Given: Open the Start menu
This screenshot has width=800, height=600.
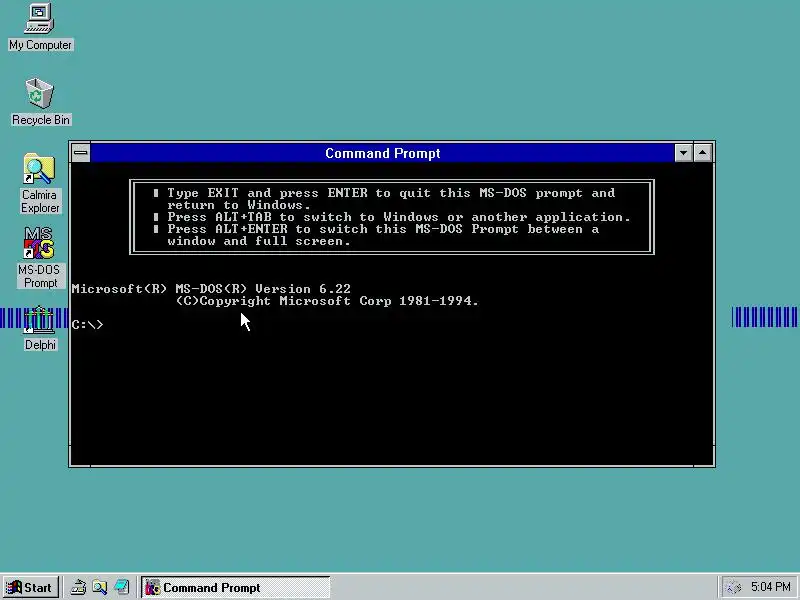Looking at the screenshot, I should pyautogui.click(x=30, y=587).
